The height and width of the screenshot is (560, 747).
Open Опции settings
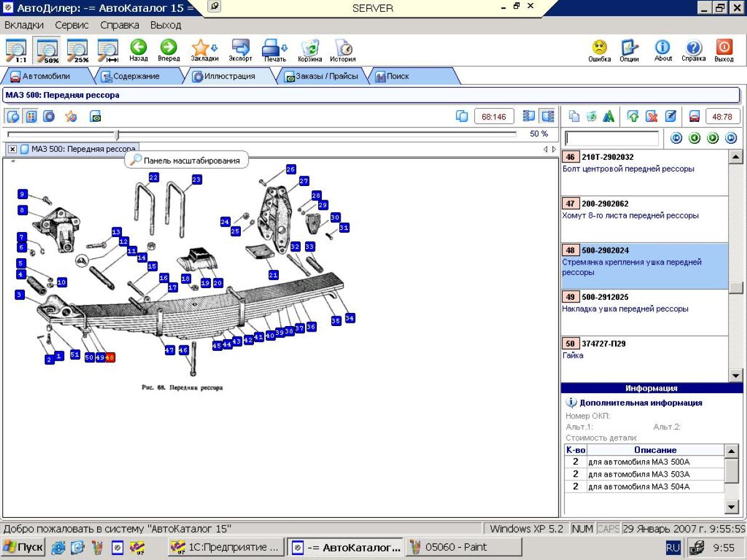pyautogui.click(x=629, y=51)
